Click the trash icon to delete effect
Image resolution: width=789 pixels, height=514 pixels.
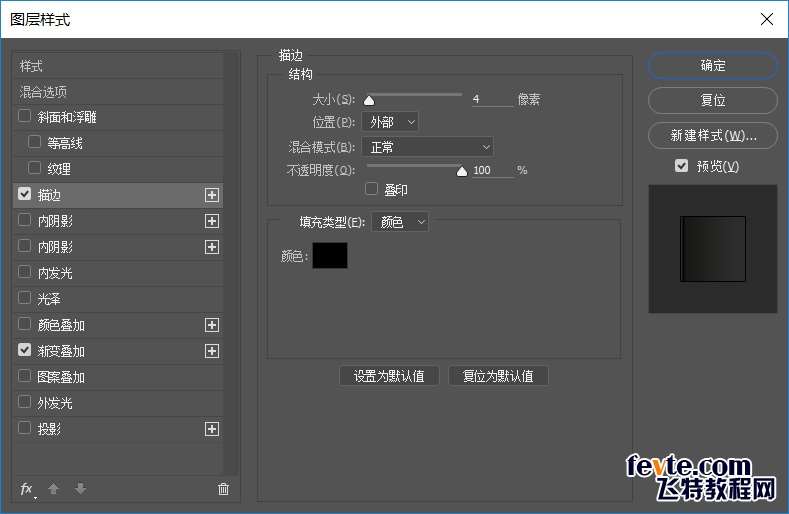[x=223, y=488]
